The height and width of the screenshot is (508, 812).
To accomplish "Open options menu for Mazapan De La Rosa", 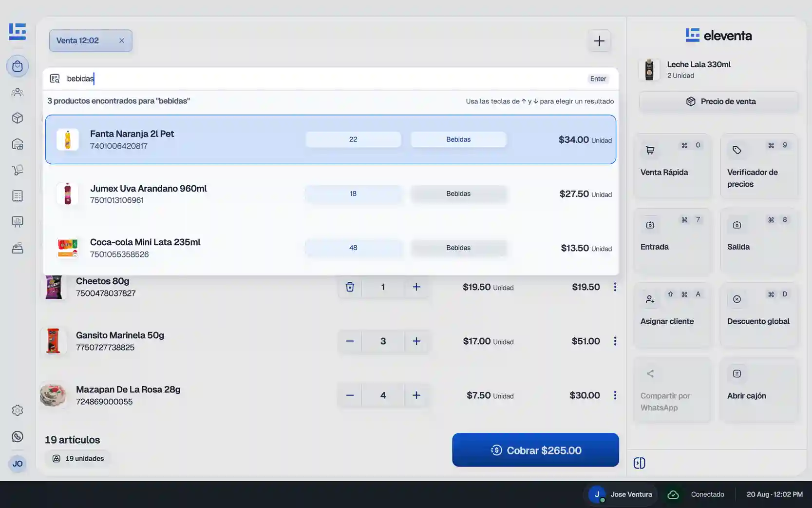I will coord(615,395).
